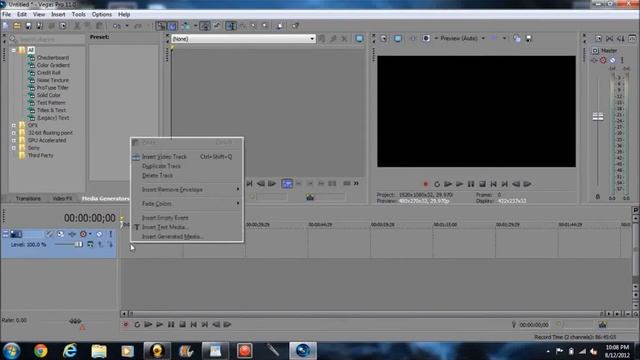
Task: Click Pause button under video preview
Action: [471, 184]
